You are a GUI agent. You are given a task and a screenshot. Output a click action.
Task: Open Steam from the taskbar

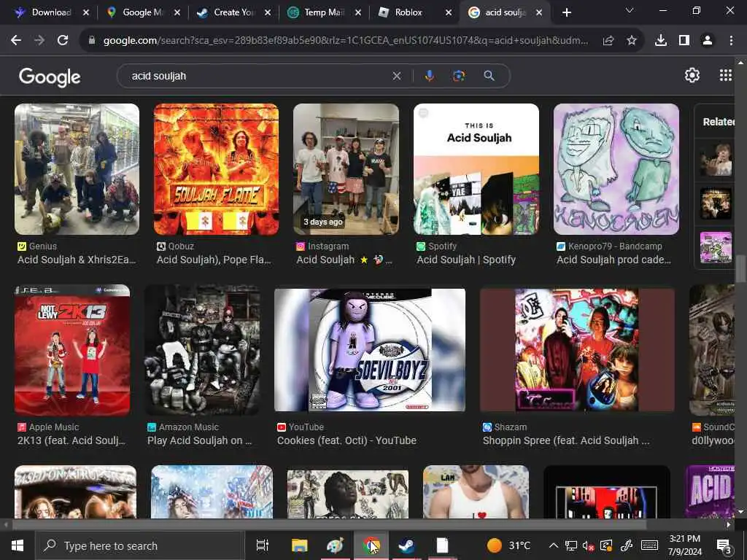(406, 545)
